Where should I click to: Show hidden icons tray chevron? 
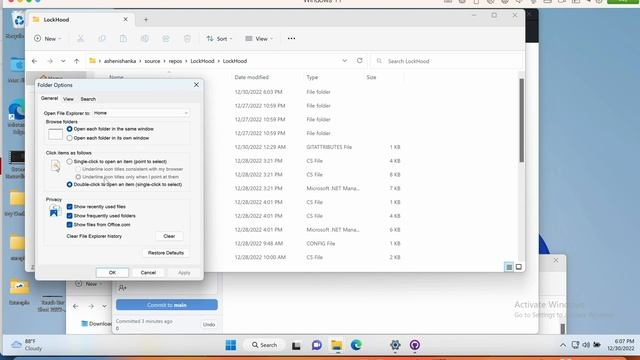tap(563, 345)
